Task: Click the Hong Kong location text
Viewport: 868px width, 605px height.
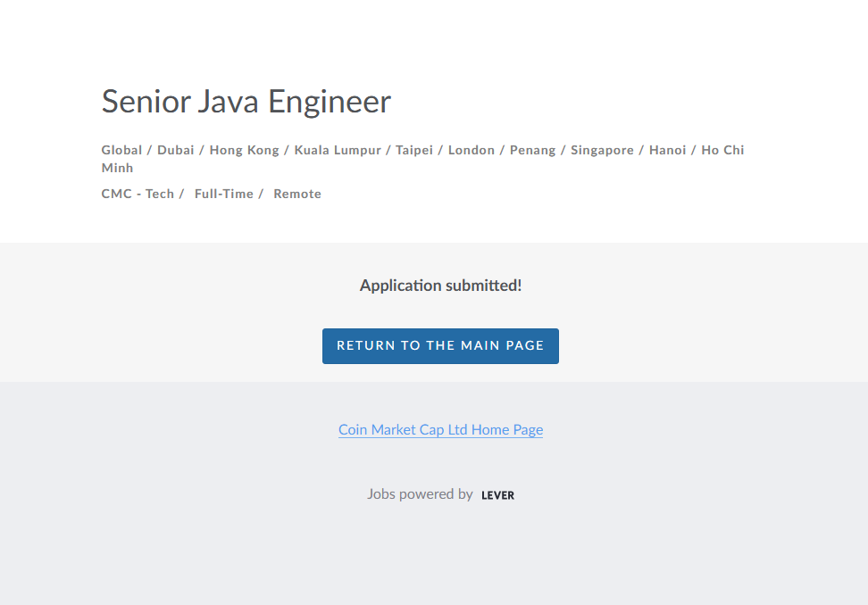Action: pos(244,150)
